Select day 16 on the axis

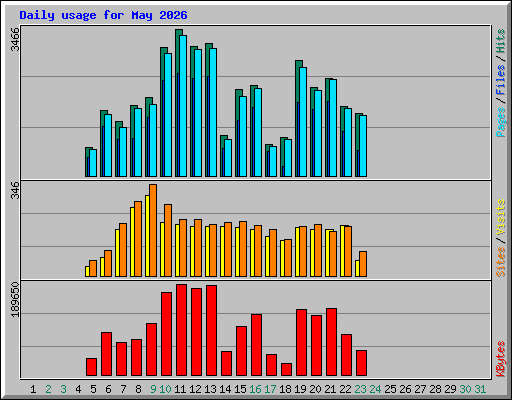(255, 389)
